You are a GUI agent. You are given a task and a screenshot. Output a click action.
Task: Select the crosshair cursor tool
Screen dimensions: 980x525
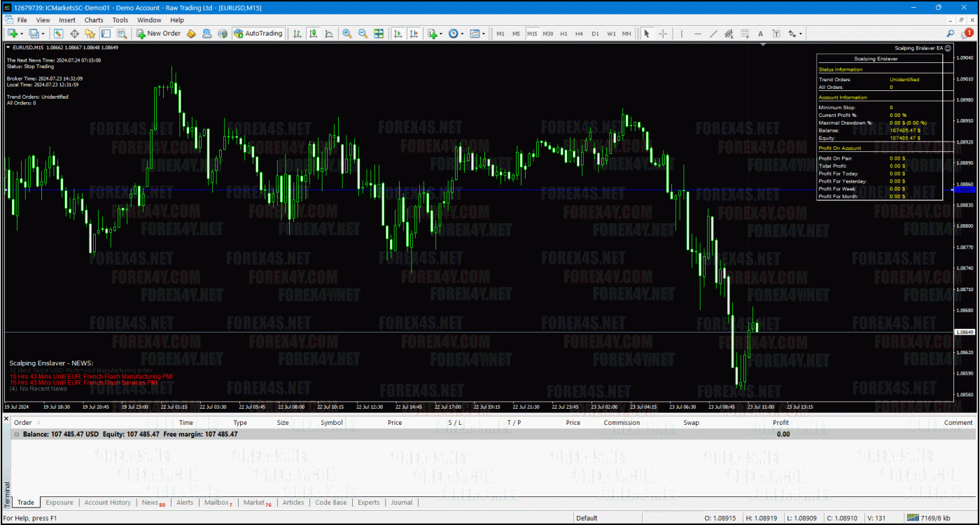tap(662, 34)
